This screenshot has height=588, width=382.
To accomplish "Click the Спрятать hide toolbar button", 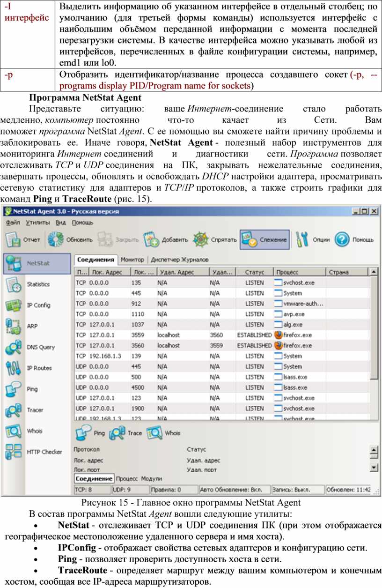I will click(x=215, y=239).
